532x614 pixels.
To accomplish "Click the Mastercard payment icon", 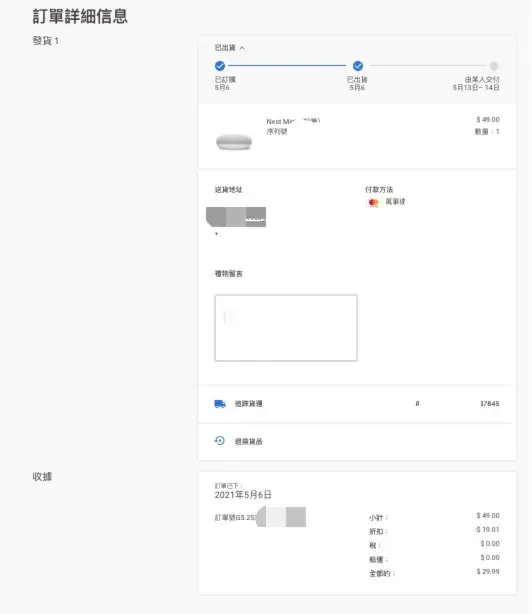I will 373,202.
